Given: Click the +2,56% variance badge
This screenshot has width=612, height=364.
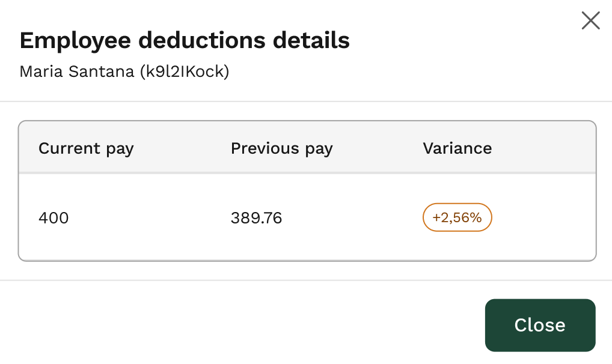Looking at the screenshot, I should pyautogui.click(x=457, y=217).
